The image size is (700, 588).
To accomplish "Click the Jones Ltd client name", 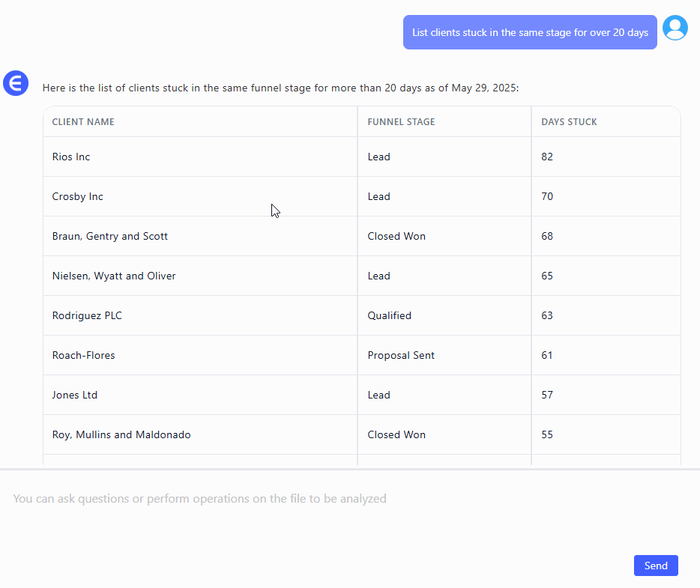I will [75, 395].
